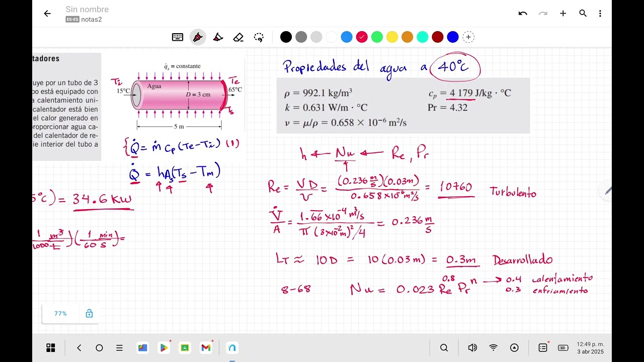This screenshot has width=644, height=362.
Task: Choose the sky blue pen color
Action: [x=347, y=37]
